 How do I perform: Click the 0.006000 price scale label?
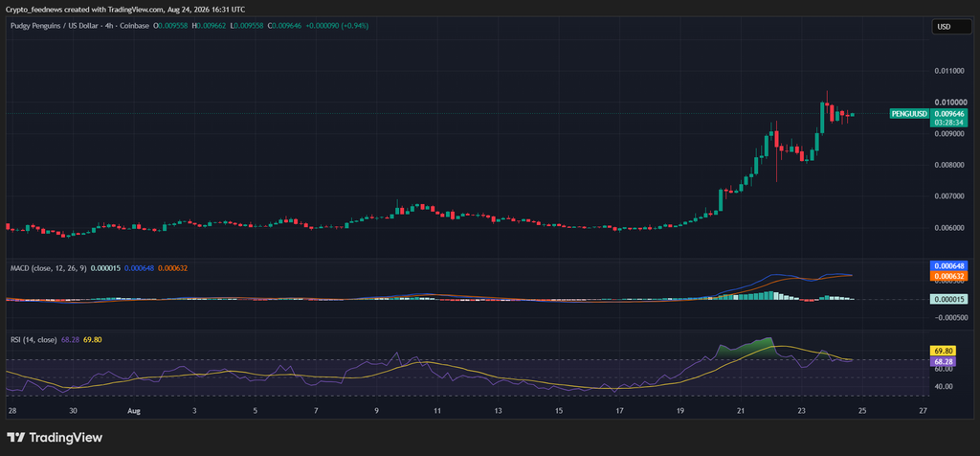click(x=950, y=228)
